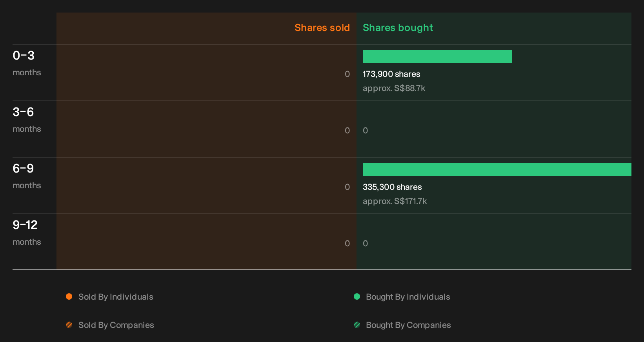Screen dimensions: 644x342
Task: Click the Shares bought column header
Action: pos(398,28)
